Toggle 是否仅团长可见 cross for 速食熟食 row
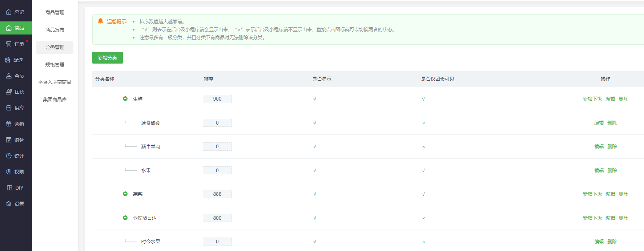 click(x=423, y=123)
